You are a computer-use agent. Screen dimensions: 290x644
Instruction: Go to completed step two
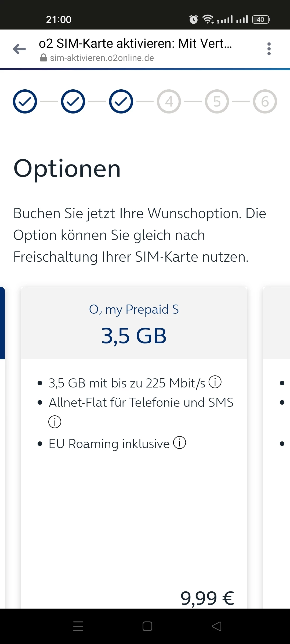(73, 101)
